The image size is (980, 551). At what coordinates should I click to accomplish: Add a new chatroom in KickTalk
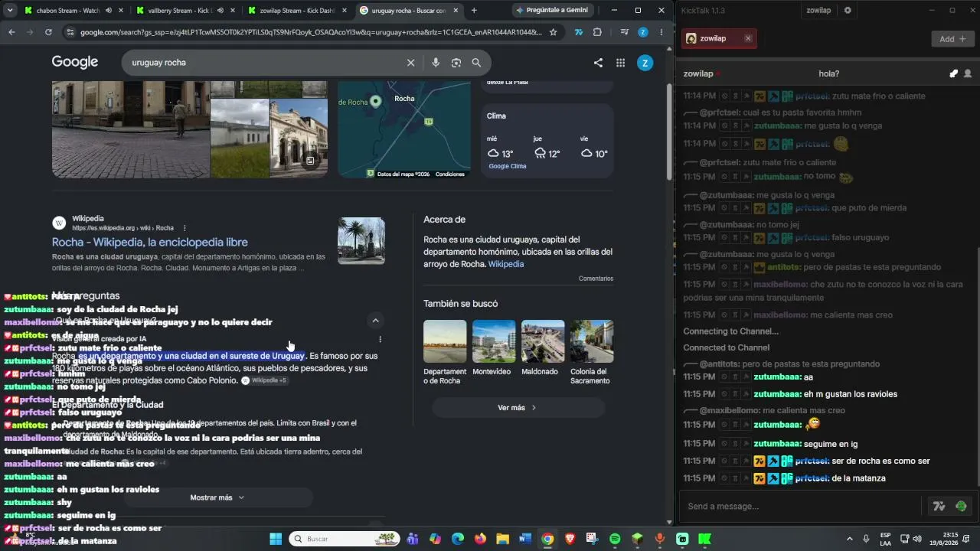[x=952, y=39]
